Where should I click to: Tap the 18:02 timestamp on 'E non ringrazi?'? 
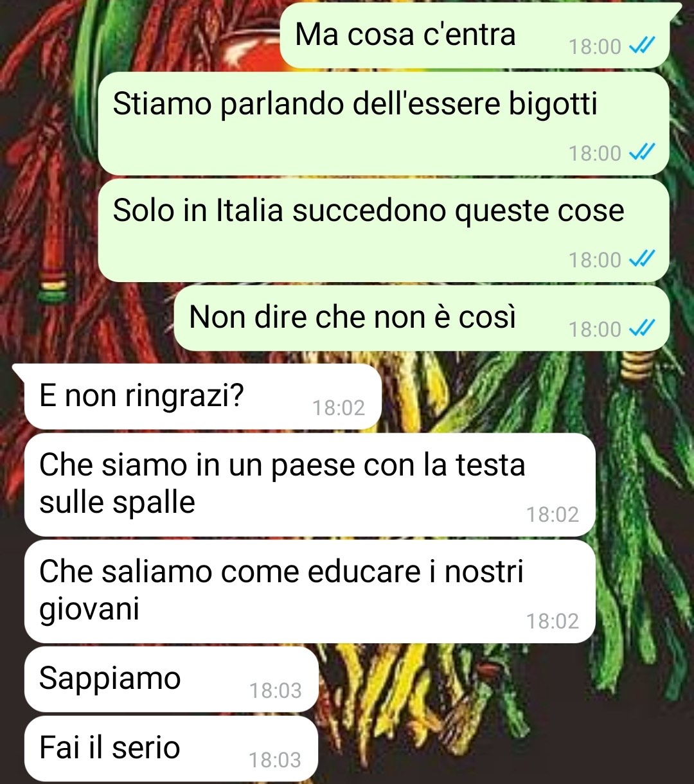click(339, 408)
